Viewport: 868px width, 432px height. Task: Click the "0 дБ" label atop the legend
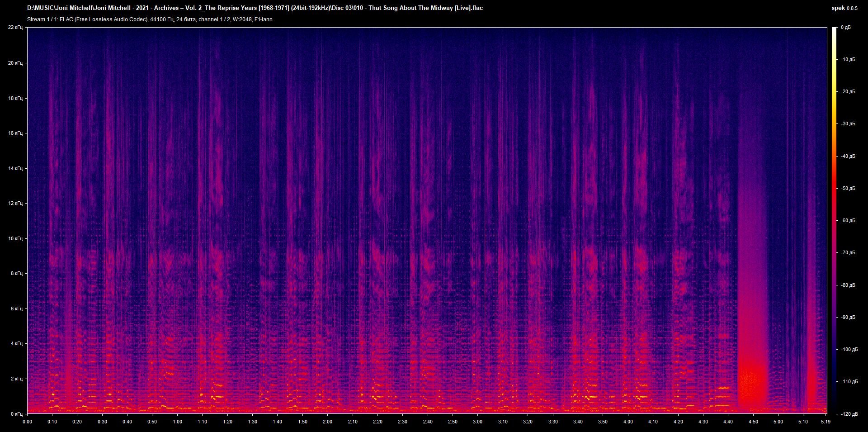846,27
